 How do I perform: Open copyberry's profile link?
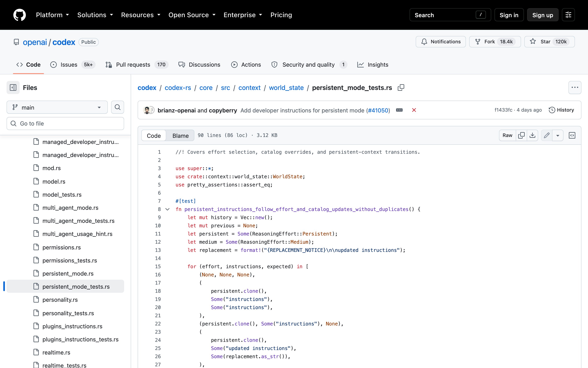pyautogui.click(x=223, y=110)
